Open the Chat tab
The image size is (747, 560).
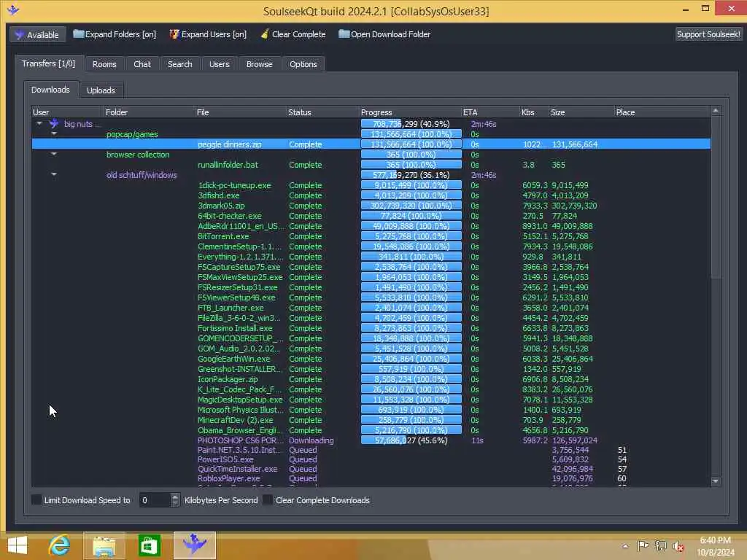(142, 64)
